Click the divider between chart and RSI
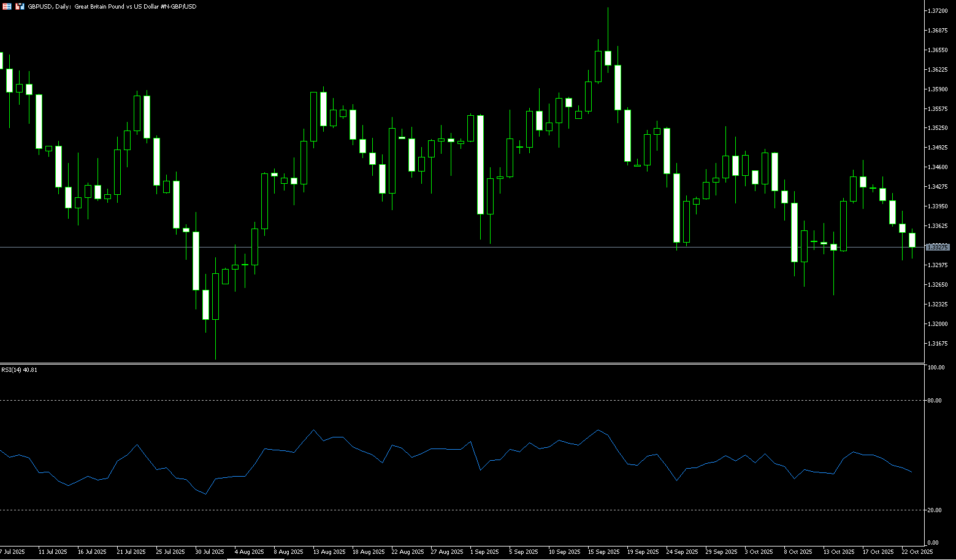 [x=429, y=364]
